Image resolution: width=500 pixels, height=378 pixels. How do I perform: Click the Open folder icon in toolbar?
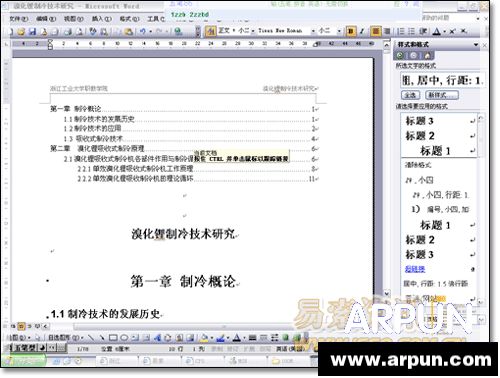(x=21, y=32)
